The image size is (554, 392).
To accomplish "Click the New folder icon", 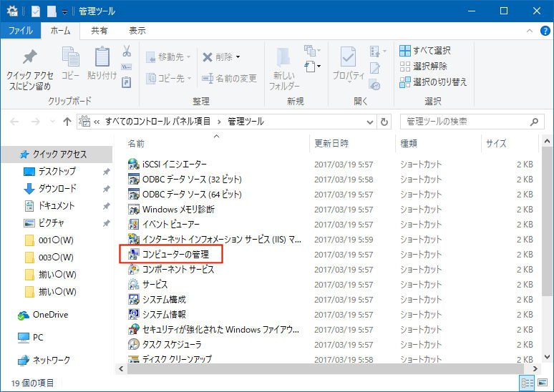I will 283,57.
